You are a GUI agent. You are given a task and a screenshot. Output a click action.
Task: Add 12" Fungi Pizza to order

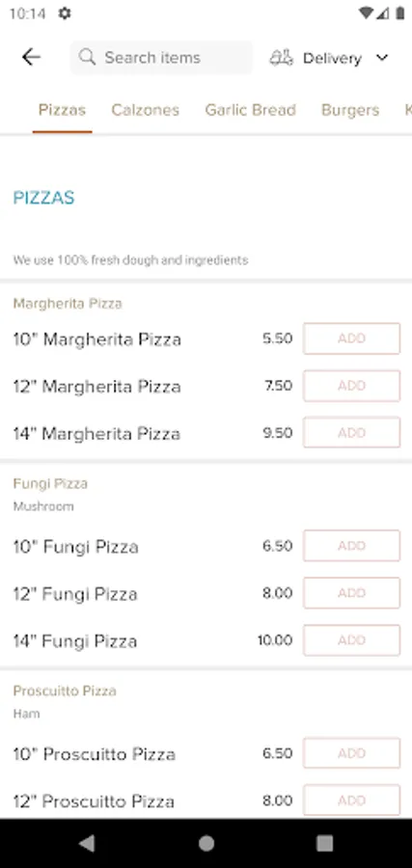351,593
